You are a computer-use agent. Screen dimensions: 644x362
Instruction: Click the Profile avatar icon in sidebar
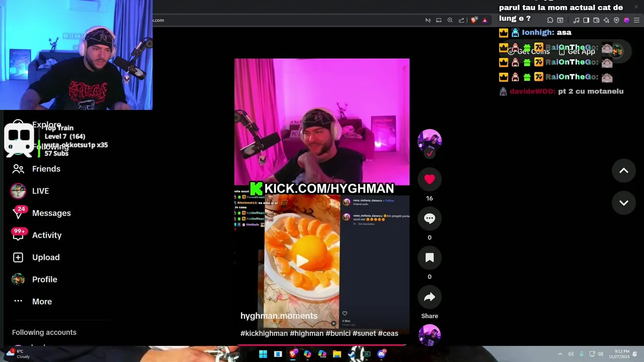point(18,280)
